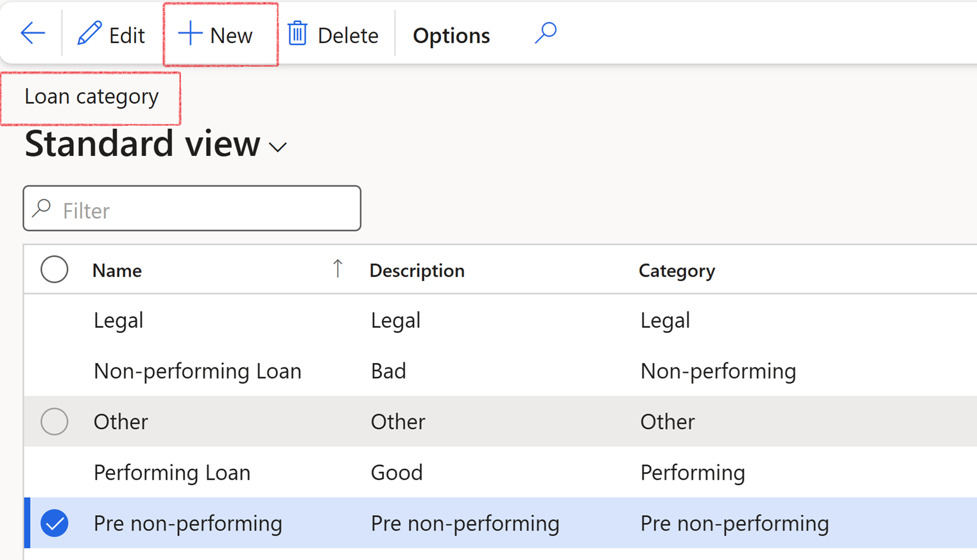Select the Non-performing Loan row name
Image resolution: width=977 pixels, height=560 pixels.
tap(197, 371)
